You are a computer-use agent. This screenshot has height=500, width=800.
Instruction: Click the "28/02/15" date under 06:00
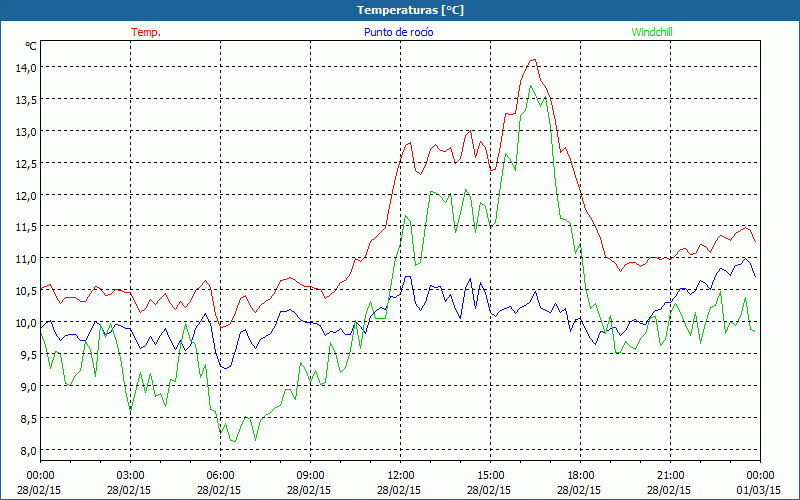pos(219,490)
